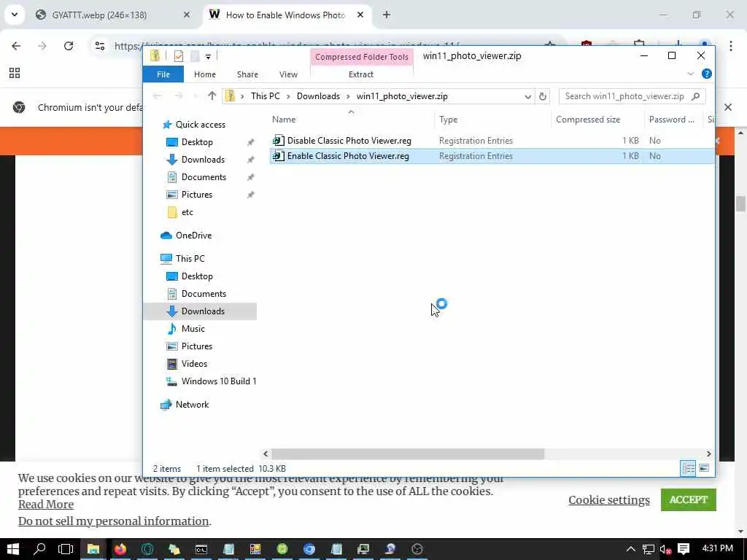This screenshot has height=560, width=747.
Task: Close the GYATTT.webp browser tab
Action: click(186, 15)
